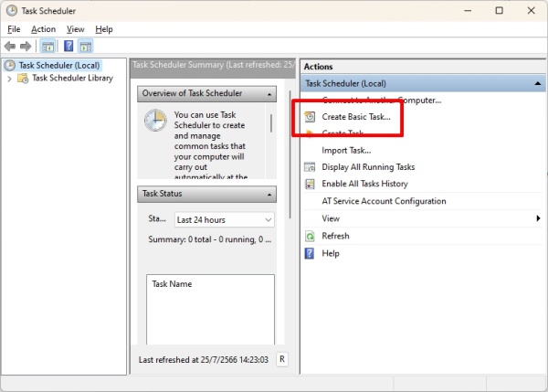Click the Back arrow toolbar icon
This screenshot has width=548, height=392.
(x=10, y=47)
